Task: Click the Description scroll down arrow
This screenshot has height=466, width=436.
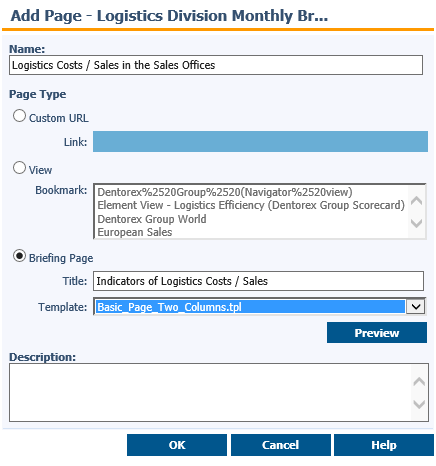Action: click(x=419, y=404)
